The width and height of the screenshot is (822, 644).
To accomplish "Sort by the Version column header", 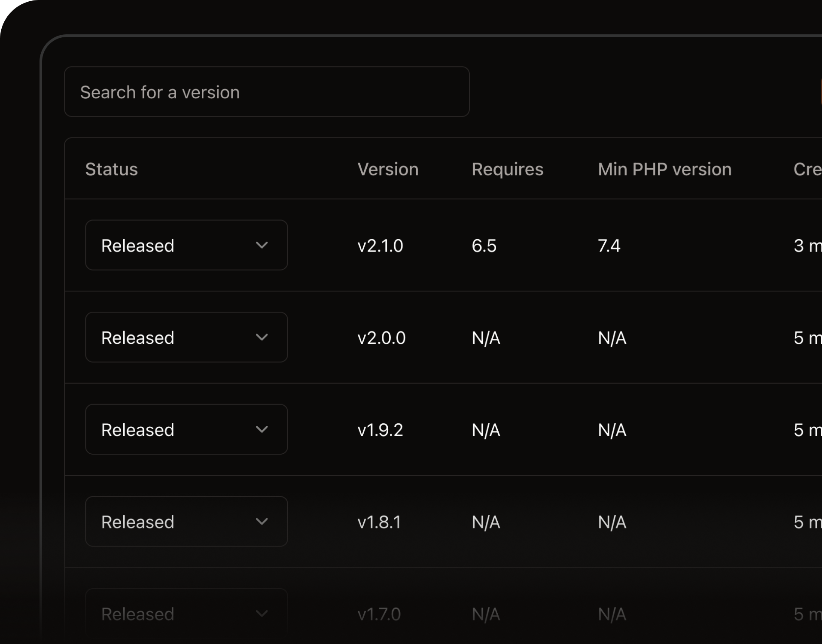I will [388, 169].
